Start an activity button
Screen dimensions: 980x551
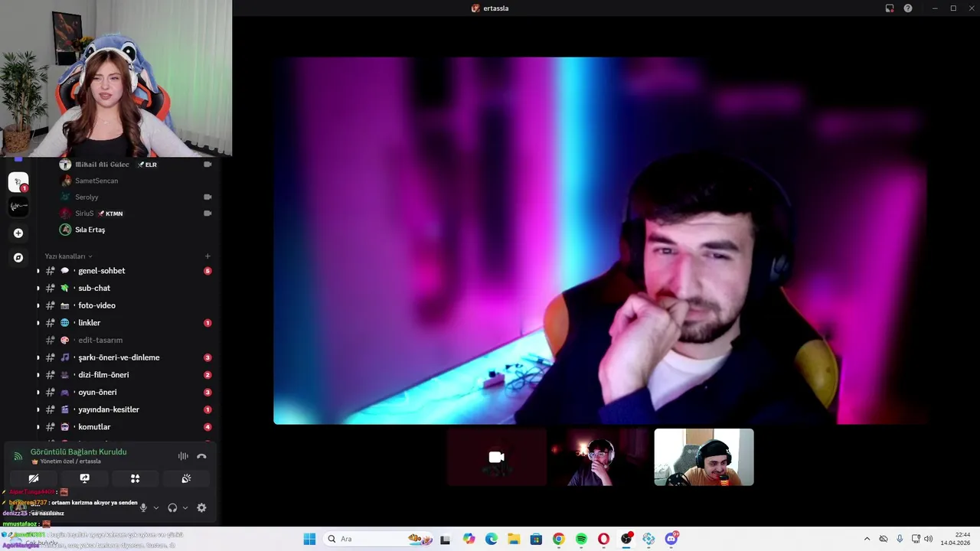136,478
